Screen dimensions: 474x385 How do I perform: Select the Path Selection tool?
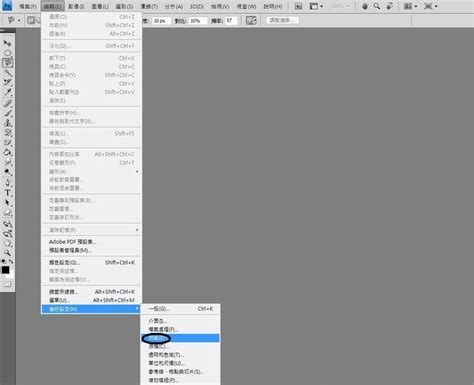[7, 203]
